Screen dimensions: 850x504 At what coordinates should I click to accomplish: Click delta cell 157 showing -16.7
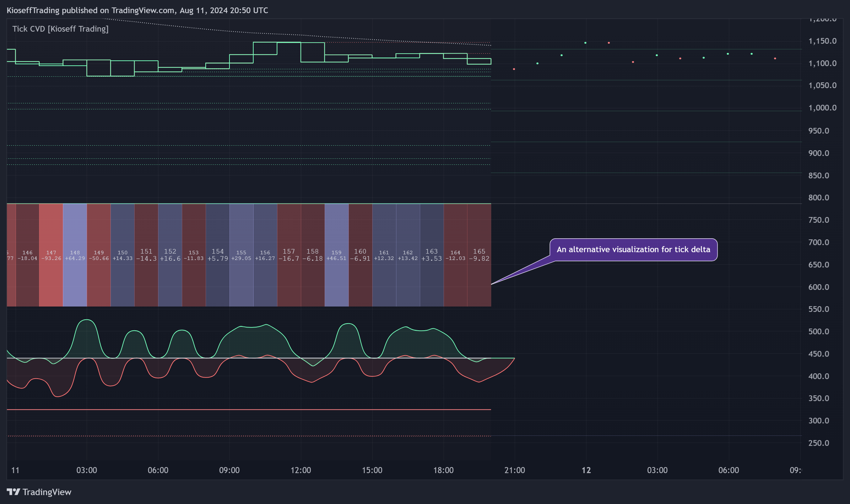click(289, 255)
